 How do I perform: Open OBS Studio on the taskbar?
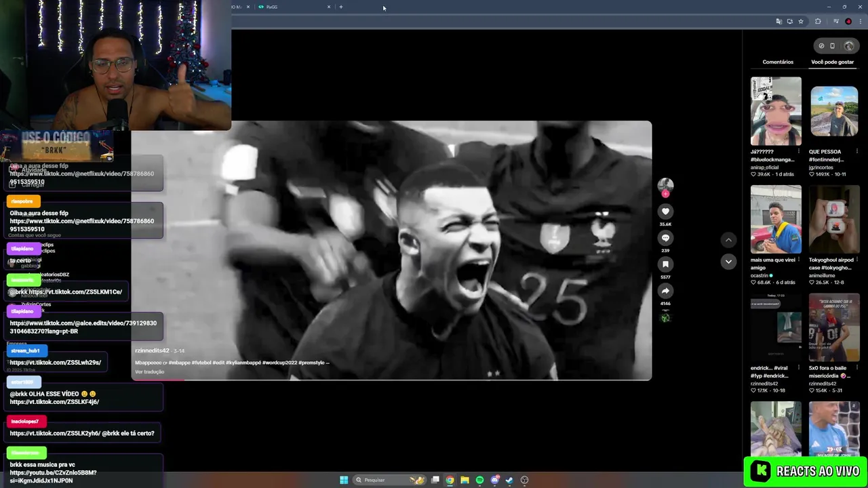tap(524, 480)
